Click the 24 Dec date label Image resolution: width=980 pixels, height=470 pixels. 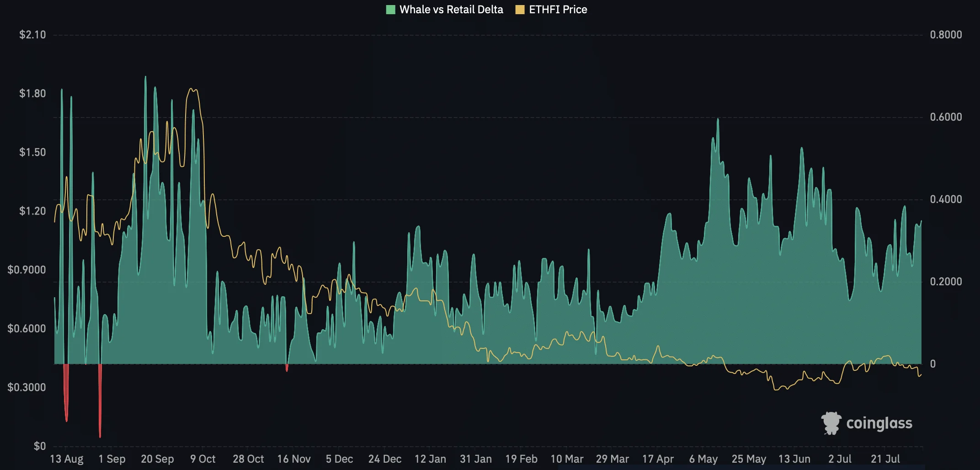point(385,459)
